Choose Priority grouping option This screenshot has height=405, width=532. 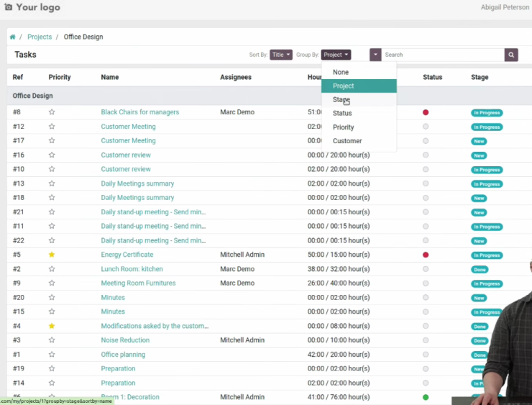(x=359, y=127)
